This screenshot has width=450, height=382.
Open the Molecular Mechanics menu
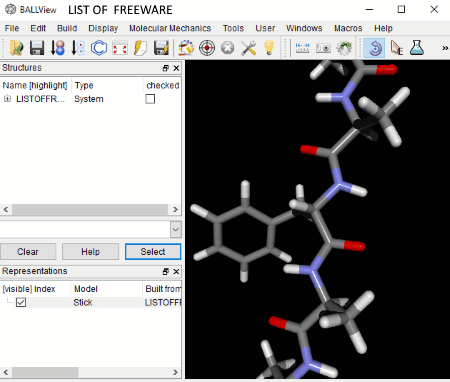[170, 28]
